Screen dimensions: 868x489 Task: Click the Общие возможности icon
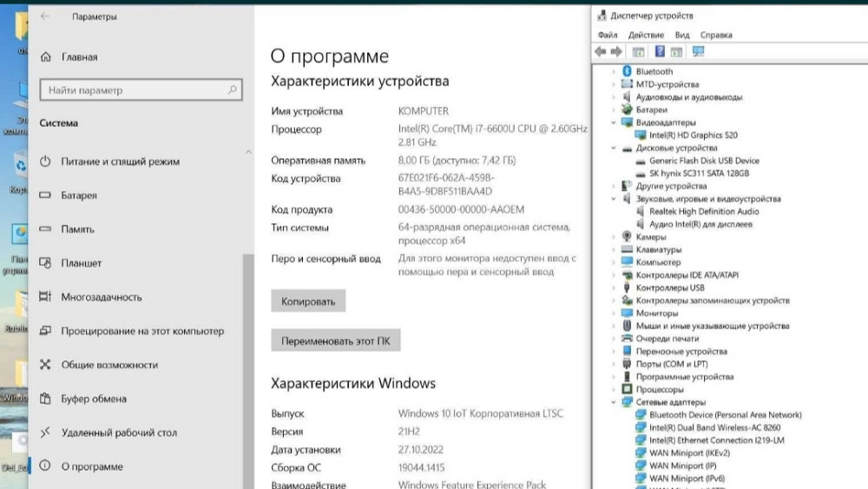coord(45,365)
